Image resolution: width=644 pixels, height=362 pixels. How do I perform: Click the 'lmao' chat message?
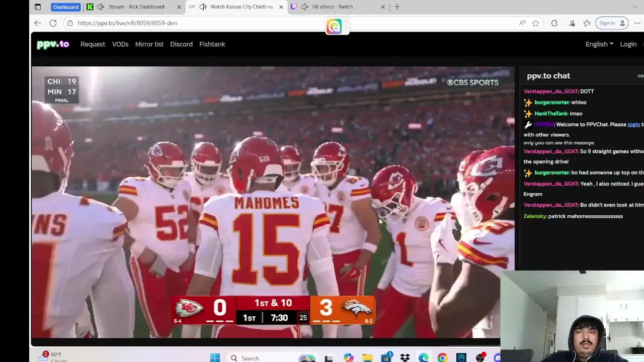(x=576, y=114)
